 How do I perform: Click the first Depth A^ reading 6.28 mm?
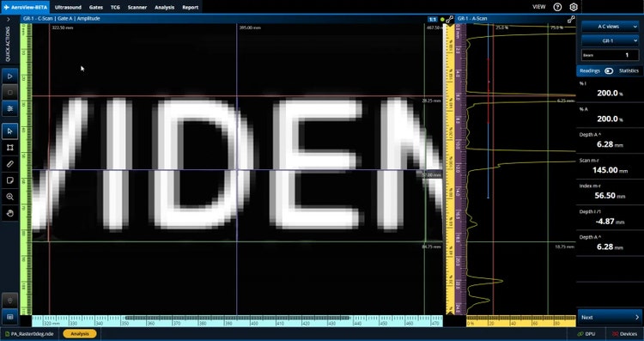click(x=611, y=144)
